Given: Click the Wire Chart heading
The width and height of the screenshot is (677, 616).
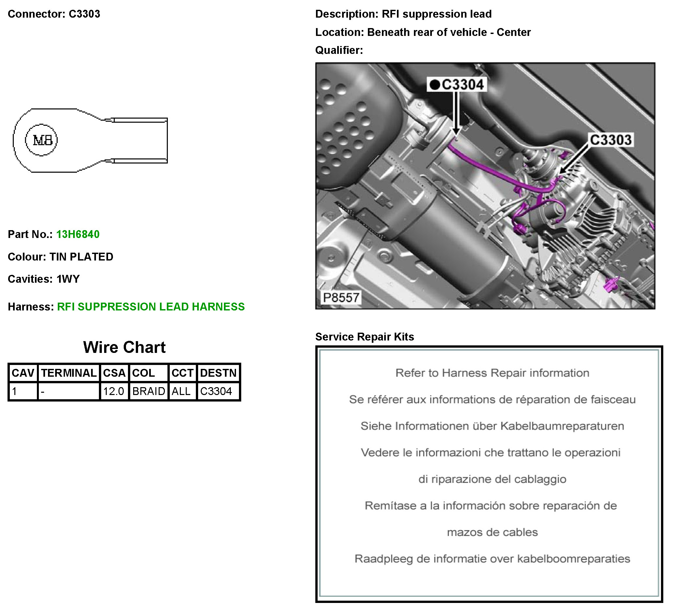Looking at the screenshot, I should [124, 347].
